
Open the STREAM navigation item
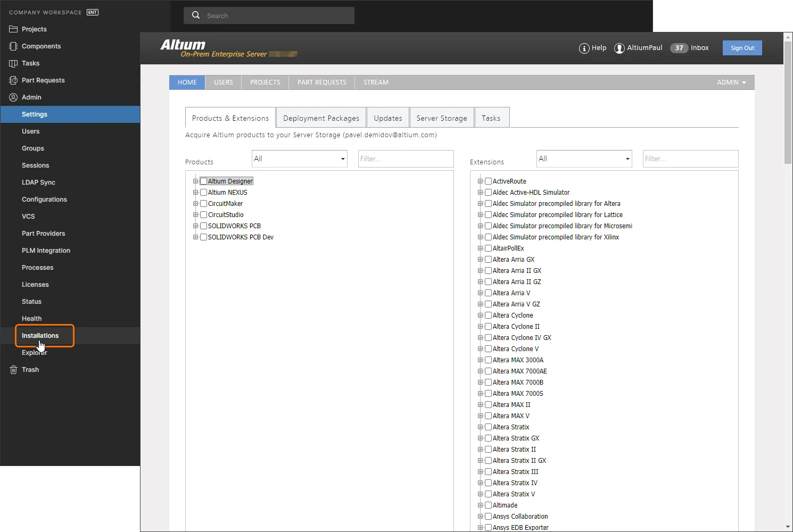[376, 82]
